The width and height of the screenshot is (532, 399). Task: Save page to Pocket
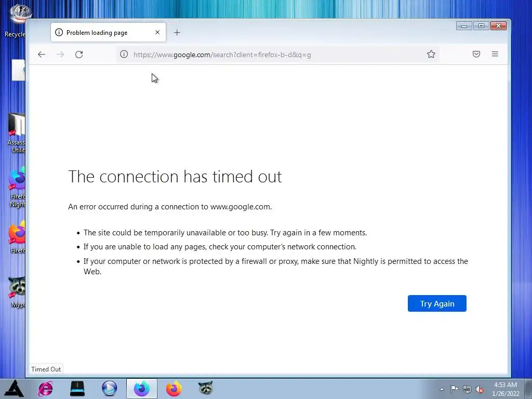476,54
